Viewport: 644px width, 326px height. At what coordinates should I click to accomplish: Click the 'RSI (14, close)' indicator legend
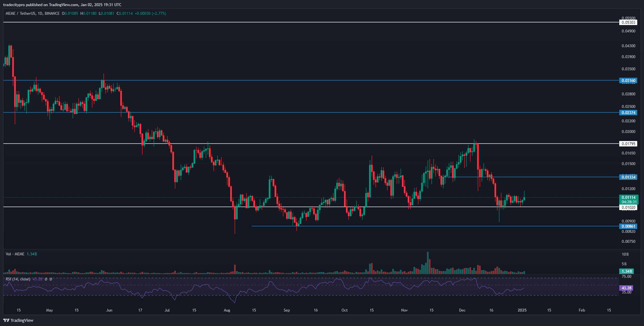click(x=18, y=279)
